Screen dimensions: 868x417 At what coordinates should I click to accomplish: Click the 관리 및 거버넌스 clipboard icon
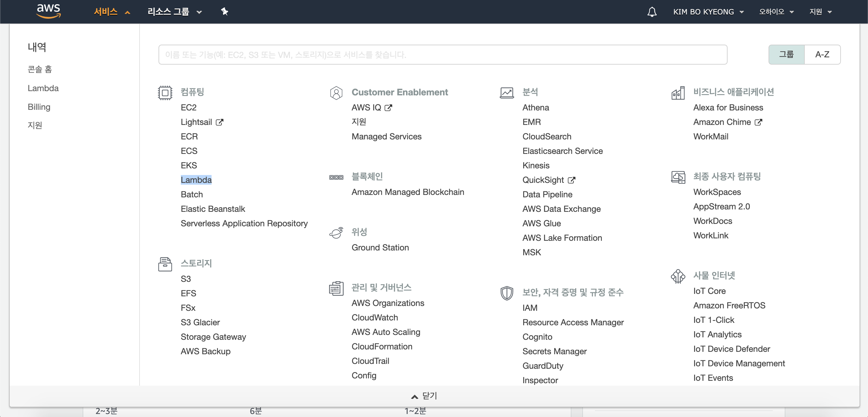point(336,288)
